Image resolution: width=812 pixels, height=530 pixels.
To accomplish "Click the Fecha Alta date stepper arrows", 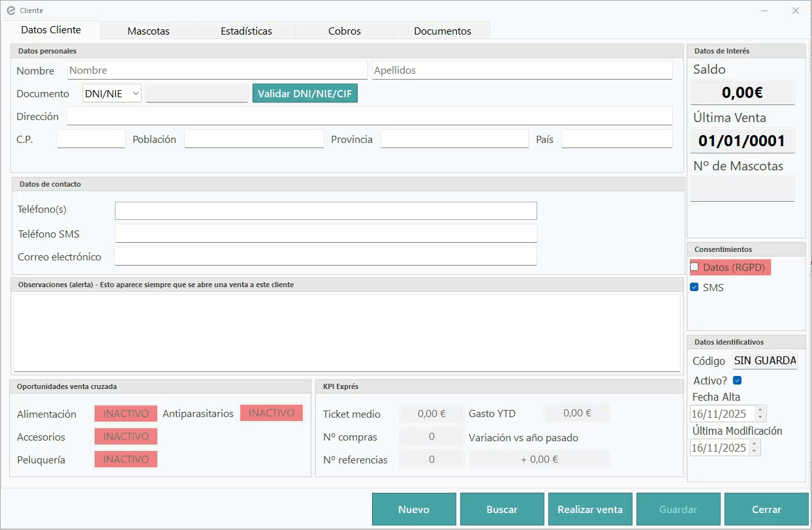I will pyautogui.click(x=760, y=414).
